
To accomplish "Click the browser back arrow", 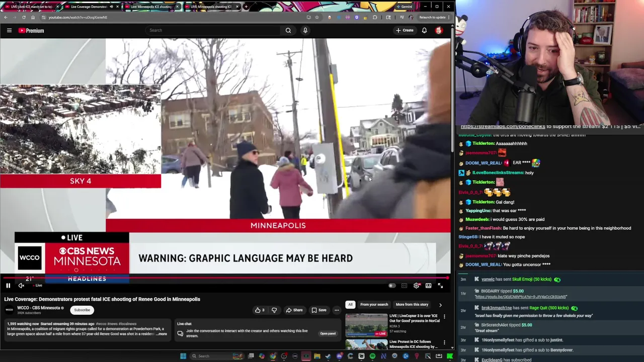I will coord(6,17).
